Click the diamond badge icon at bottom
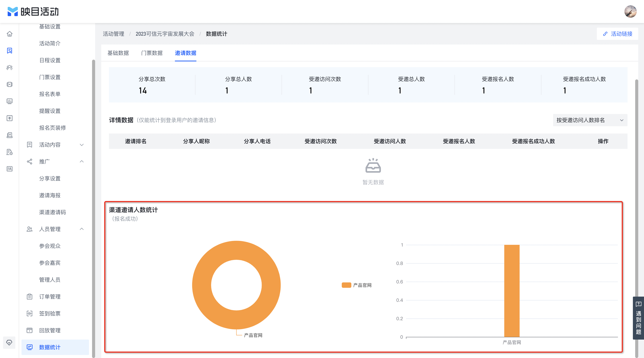Image resolution: width=644 pixels, height=358 pixels. coord(9,342)
